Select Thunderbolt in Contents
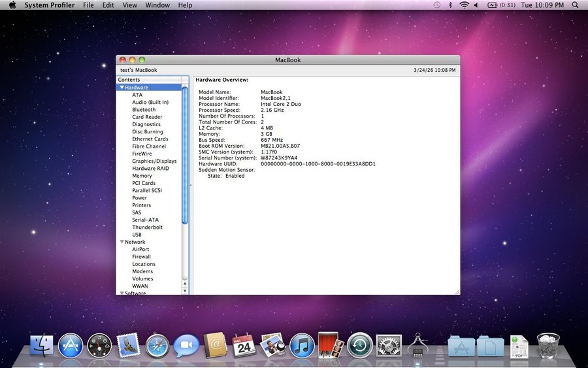588x368 pixels. point(148,227)
